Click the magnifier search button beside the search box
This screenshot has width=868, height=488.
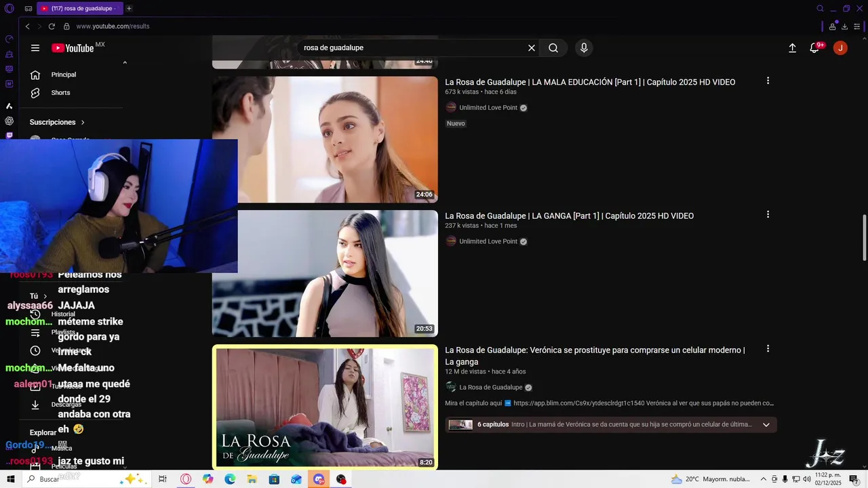pos(553,48)
